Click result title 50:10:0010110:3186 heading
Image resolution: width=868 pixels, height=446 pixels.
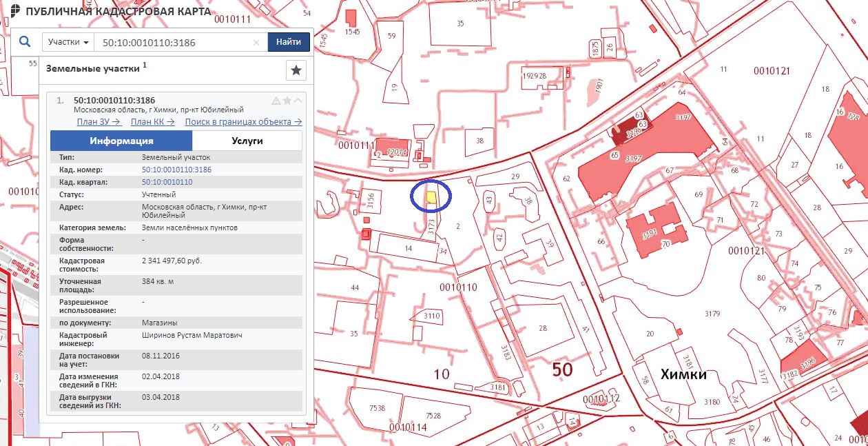pos(114,100)
